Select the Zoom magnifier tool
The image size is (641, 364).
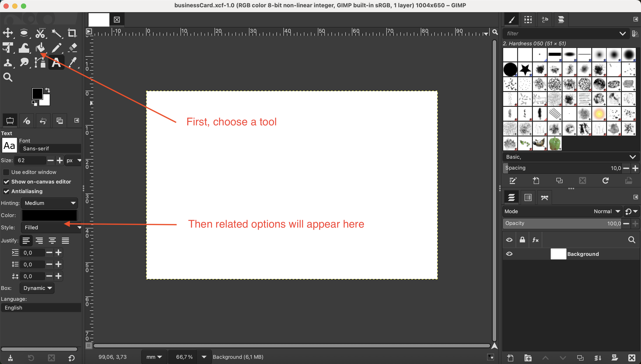tap(8, 77)
